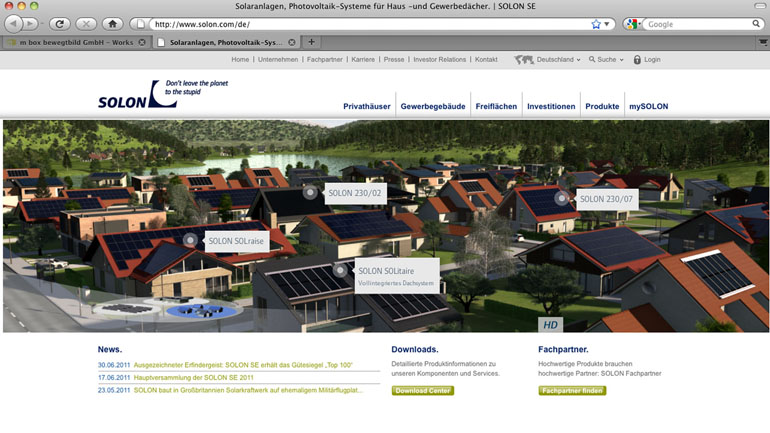This screenshot has width=770, height=433.
Task: Open the Privathäuser menu
Action: click(367, 106)
